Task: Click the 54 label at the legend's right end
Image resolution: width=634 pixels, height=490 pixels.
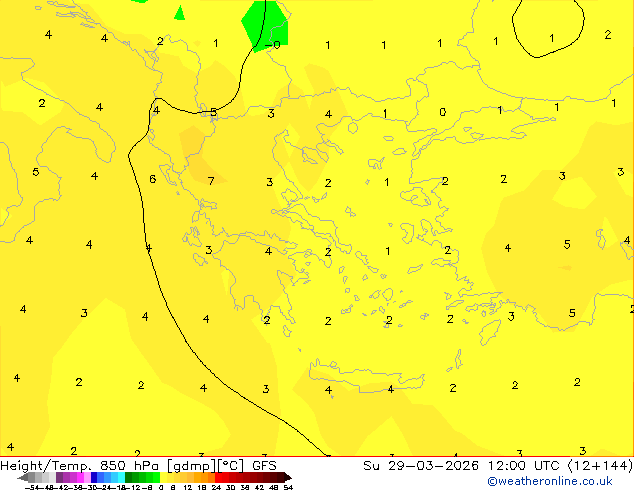Action: point(287,487)
